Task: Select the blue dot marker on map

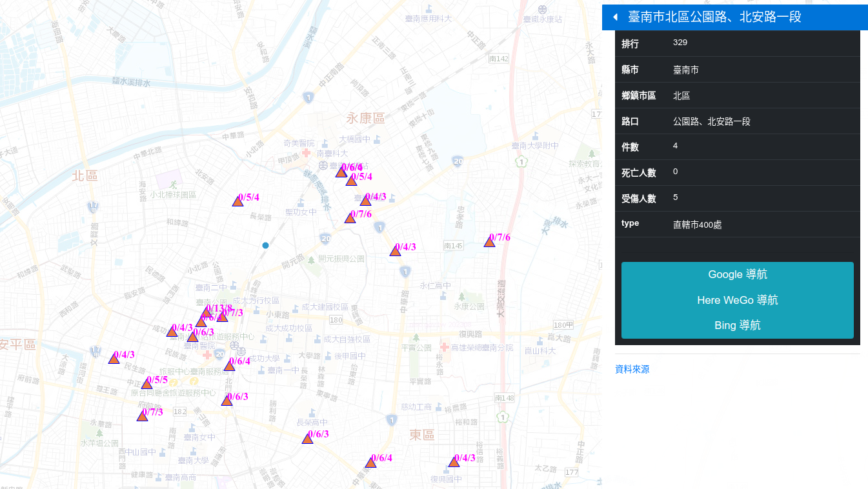Action: point(265,245)
